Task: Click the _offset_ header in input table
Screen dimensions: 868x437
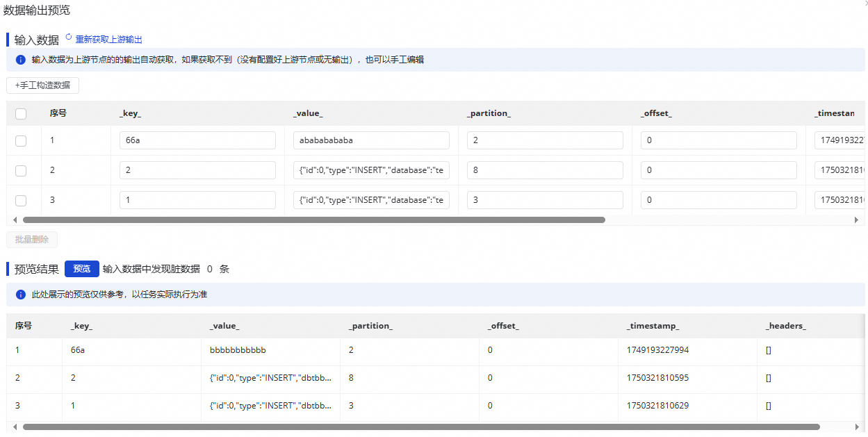Action: tap(656, 113)
